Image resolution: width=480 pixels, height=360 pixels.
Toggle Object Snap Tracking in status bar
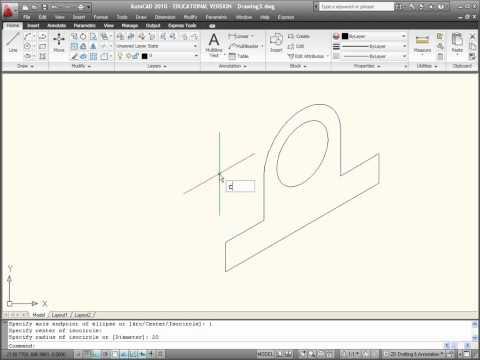pos(124,354)
